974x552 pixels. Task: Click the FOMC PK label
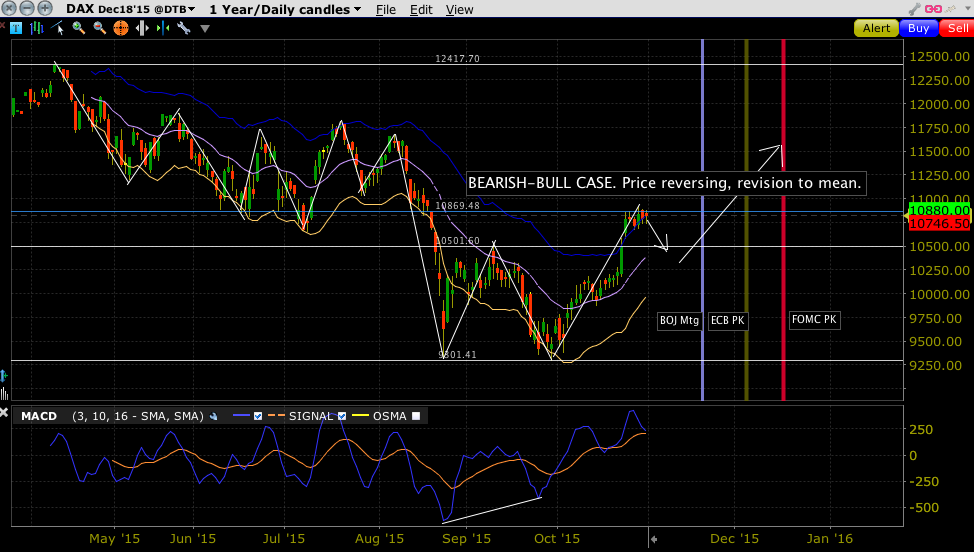point(814,320)
